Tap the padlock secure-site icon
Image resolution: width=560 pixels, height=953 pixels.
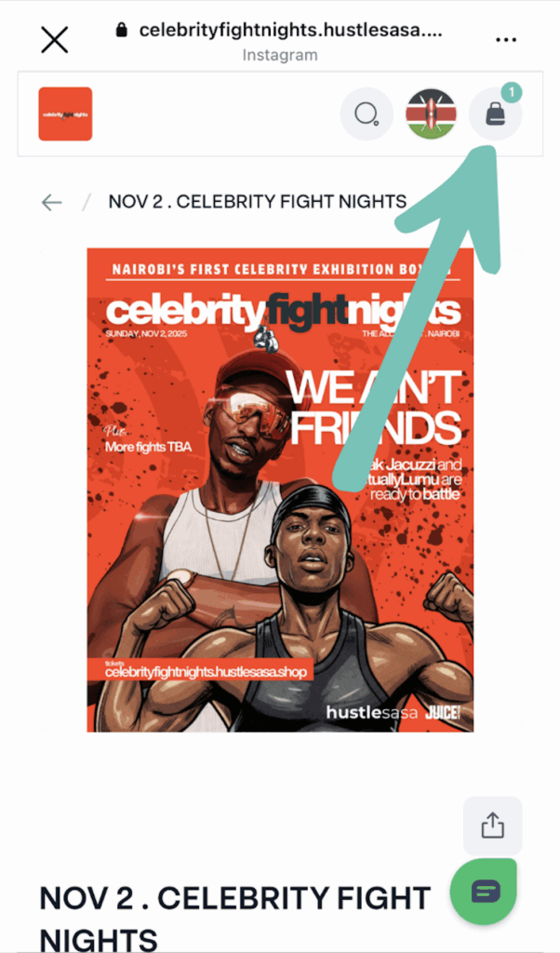122,30
